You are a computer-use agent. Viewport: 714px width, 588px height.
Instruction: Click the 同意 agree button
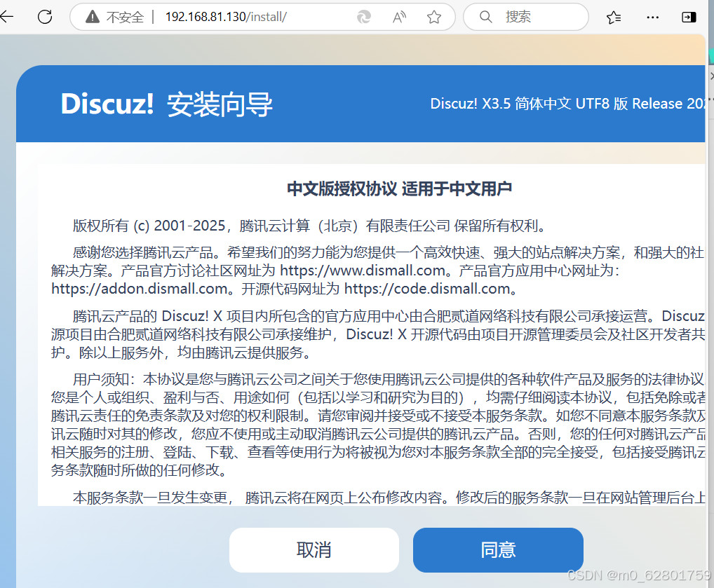point(498,550)
